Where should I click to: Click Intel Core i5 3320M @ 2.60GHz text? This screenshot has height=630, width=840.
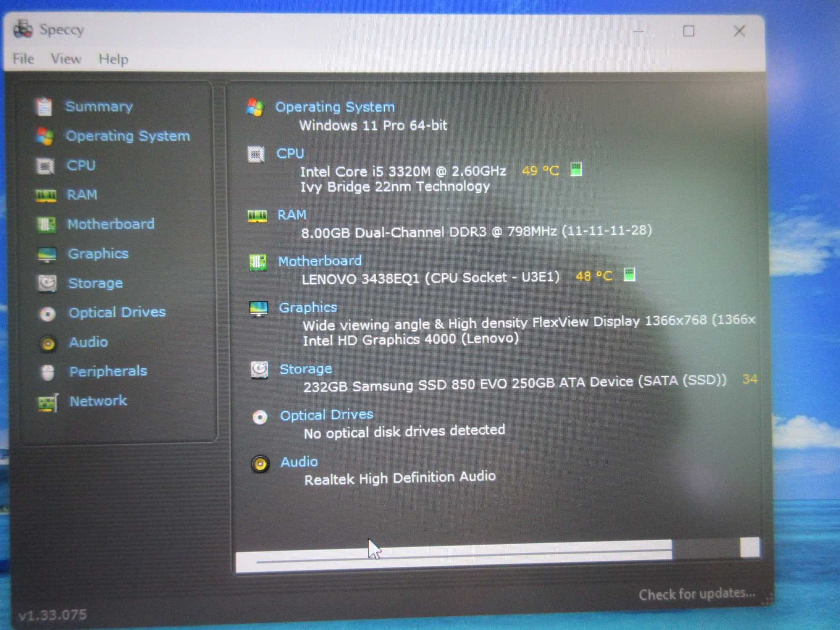[x=403, y=171]
